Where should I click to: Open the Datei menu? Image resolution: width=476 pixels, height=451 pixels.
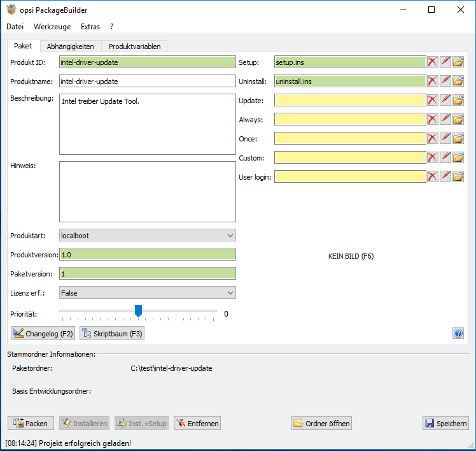[15, 27]
